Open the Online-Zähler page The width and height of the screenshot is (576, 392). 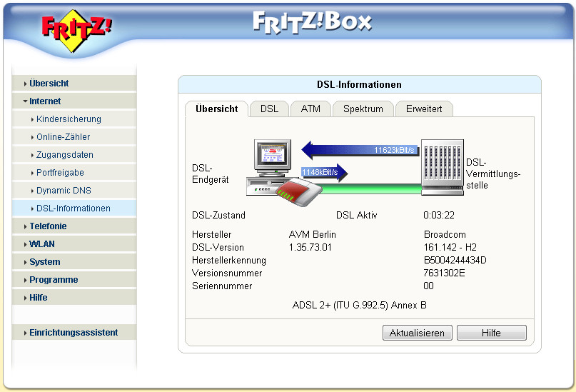[74, 137]
